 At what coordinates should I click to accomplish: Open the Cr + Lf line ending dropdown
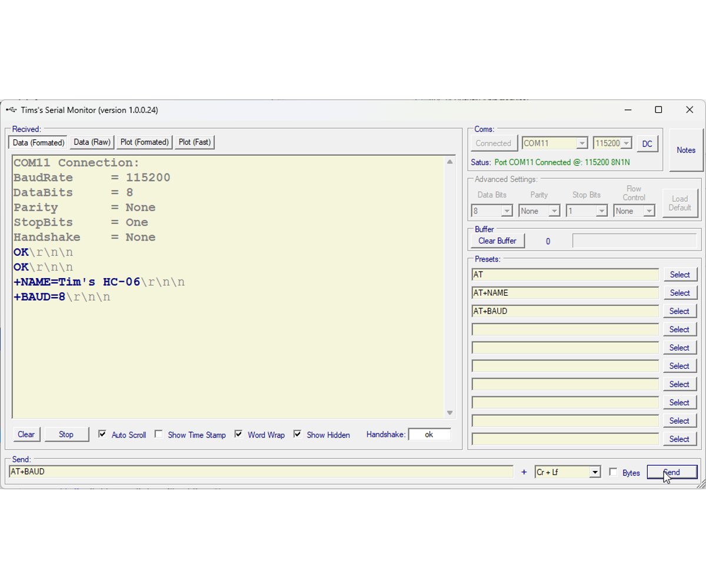pos(594,472)
